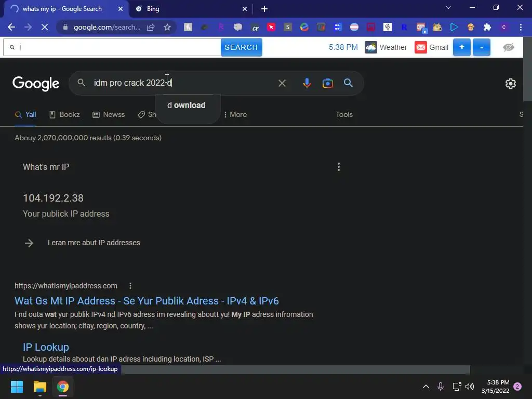Switch to the Bing browser tab

(190, 9)
